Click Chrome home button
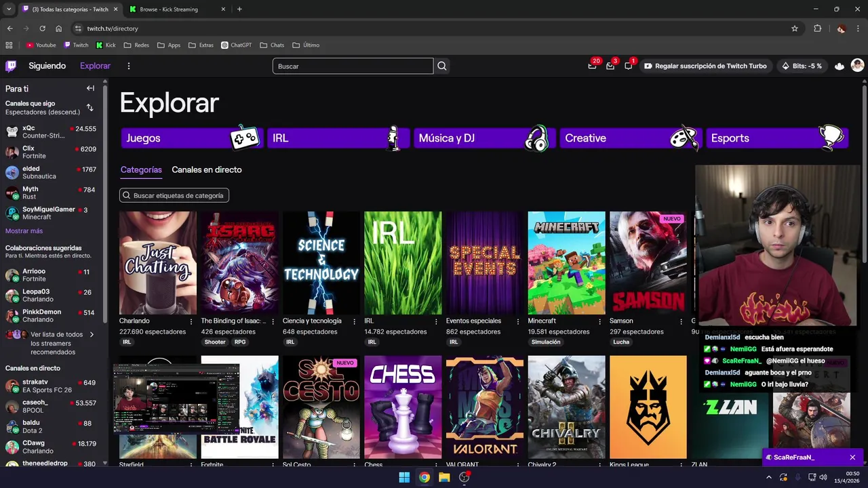This screenshot has width=868, height=488. (59, 28)
